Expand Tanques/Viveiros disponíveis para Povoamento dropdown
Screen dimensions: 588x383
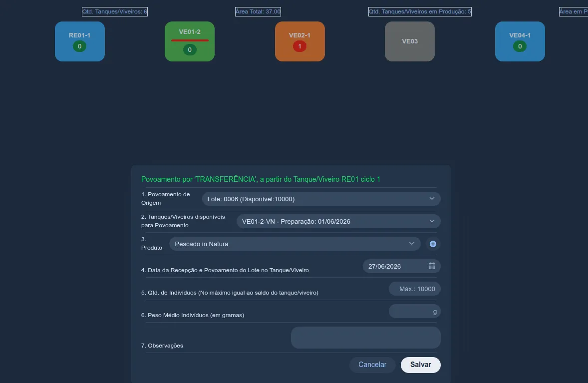pyautogui.click(x=338, y=221)
